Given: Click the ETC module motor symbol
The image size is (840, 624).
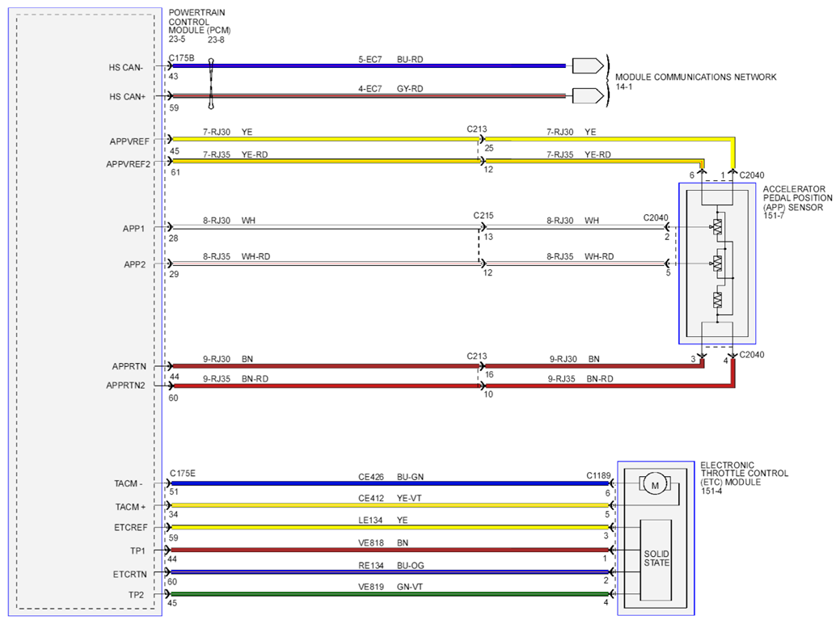Looking at the screenshot, I should point(655,485).
